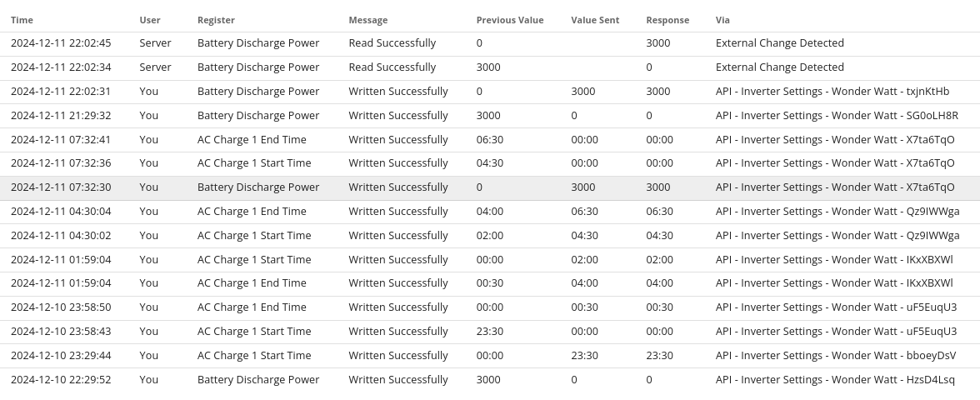Select the Message column header
This screenshot has height=400, width=980.
[368, 20]
